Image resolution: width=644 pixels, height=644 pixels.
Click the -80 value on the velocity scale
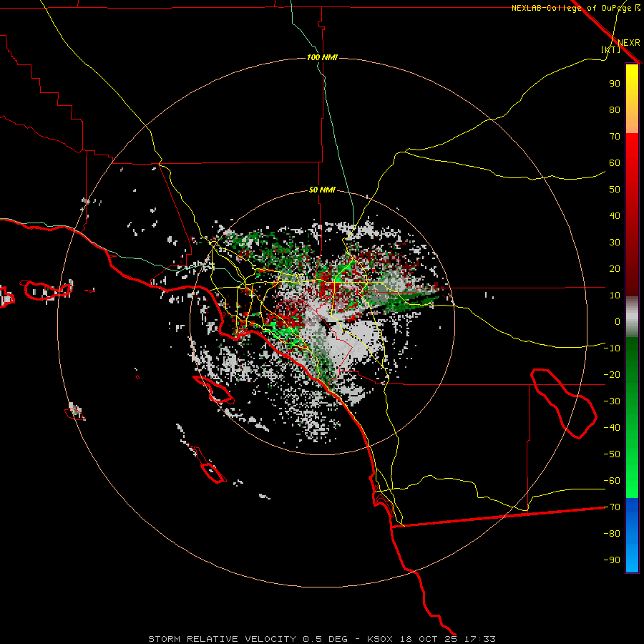[612, 534]
